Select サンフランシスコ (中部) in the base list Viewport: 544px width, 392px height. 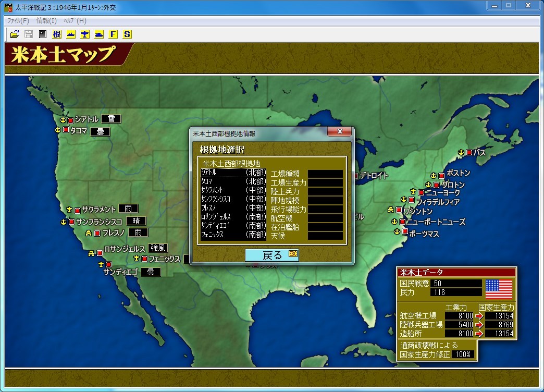coord(233,199)
